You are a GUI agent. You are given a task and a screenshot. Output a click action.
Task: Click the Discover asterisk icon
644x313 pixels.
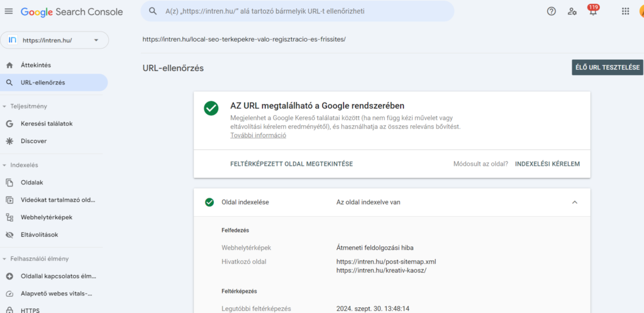pyautogui.click(x=9, y=141)
